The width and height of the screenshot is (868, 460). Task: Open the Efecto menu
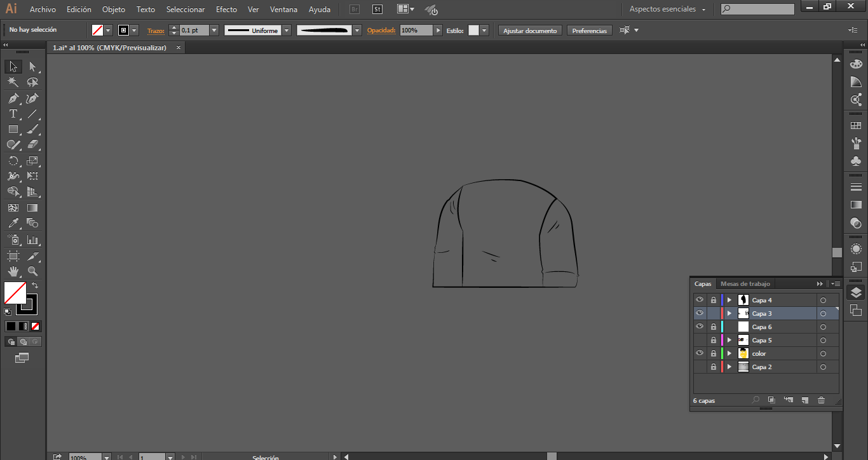coord(226,10)
